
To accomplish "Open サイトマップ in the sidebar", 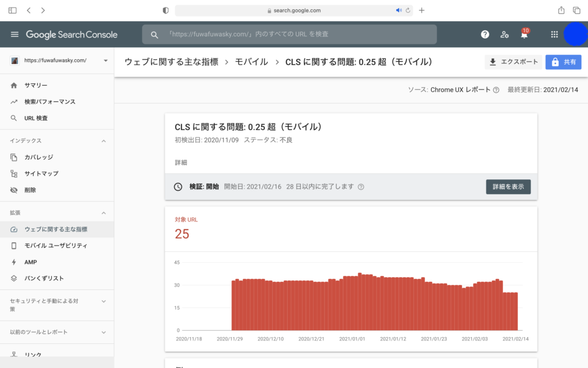I will coord(57,174).
